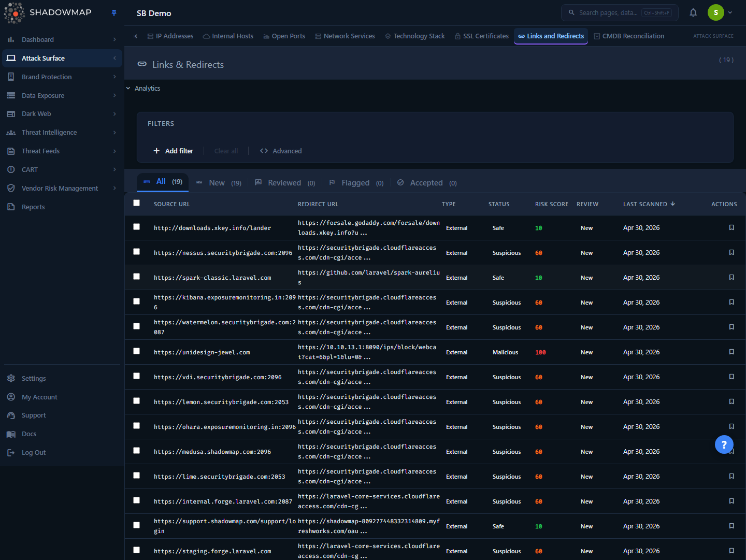Expand the Dark Web menu
Viewport: 746px width, 560px height.
point(114,114)
